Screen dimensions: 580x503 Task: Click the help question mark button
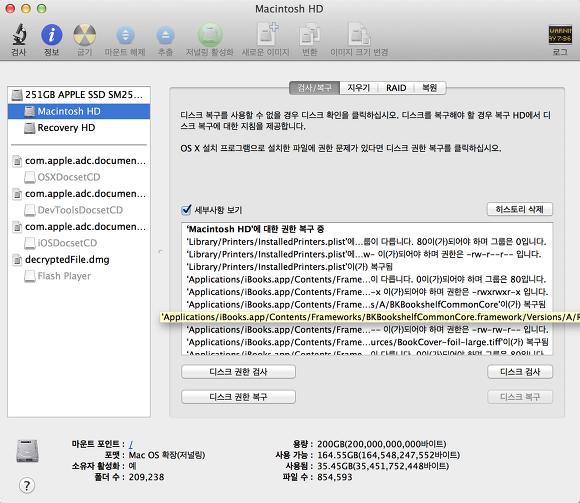(x=27, y=485)
